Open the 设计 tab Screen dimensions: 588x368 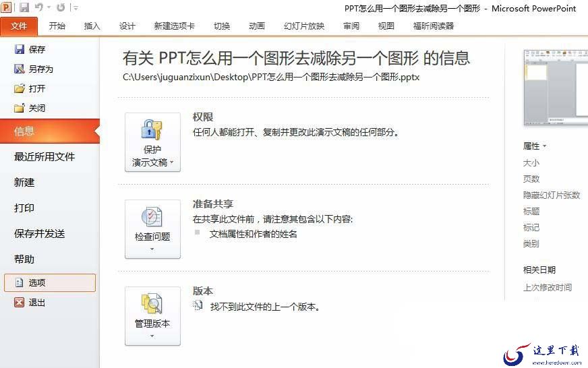127,26
